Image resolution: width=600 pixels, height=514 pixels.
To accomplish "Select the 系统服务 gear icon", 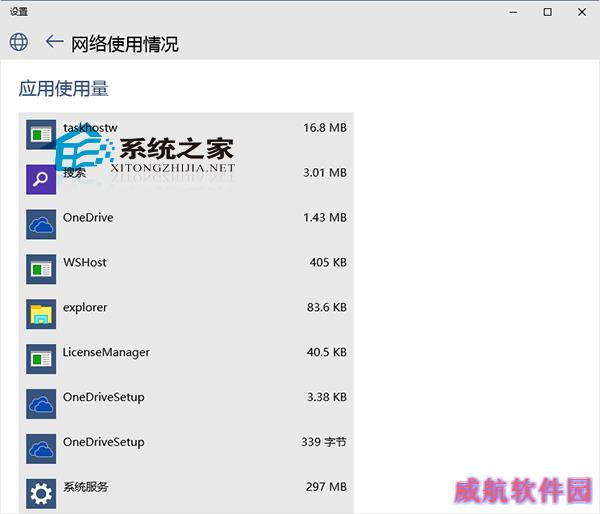I will tap(41, 493).
